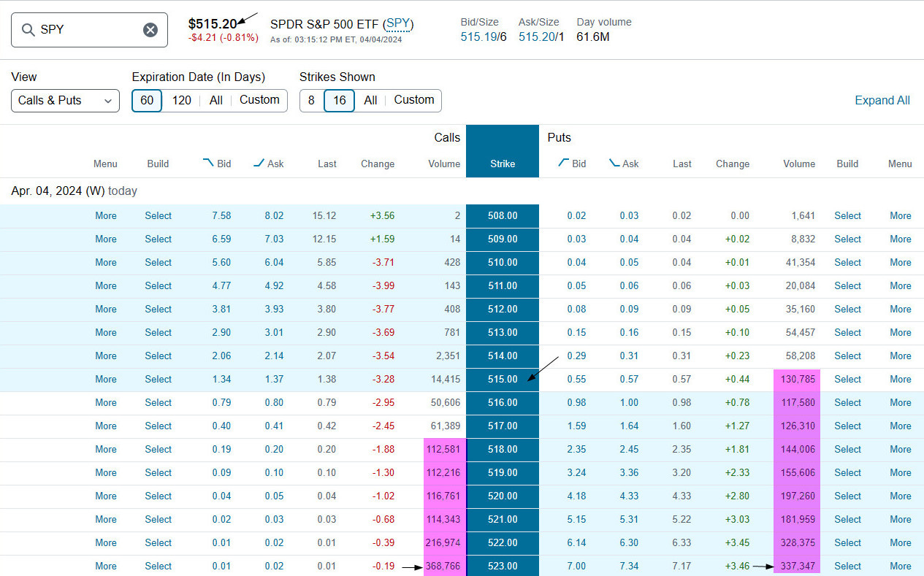Open calls More menu for 520.00 strike
Viewport: 924px width, 576px height.
coord(106,496)
